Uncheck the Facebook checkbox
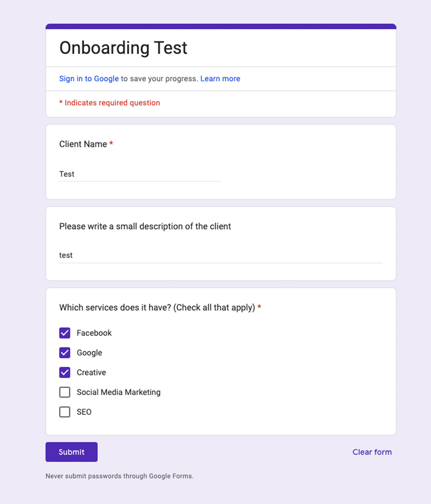This screenshot has height=504, width=431. pos(65,333)
